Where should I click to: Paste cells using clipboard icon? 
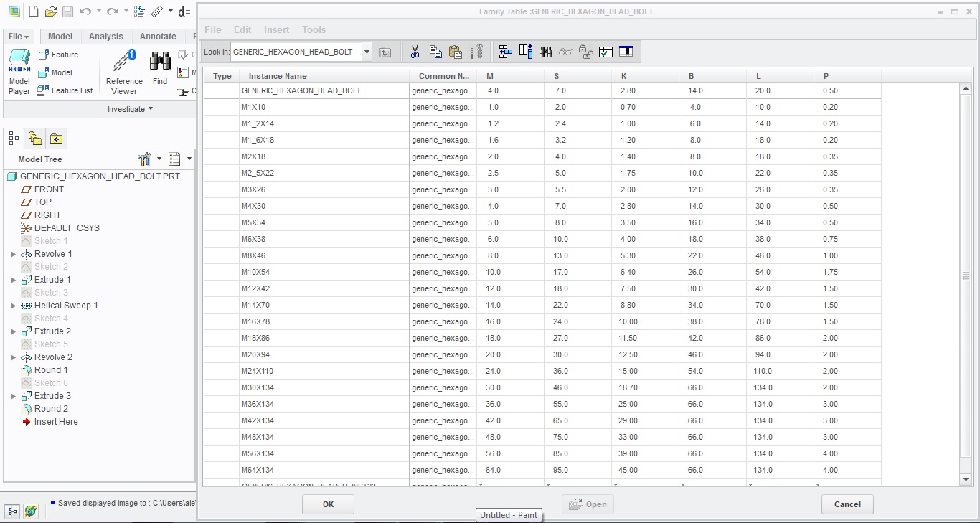click(455, 52)
